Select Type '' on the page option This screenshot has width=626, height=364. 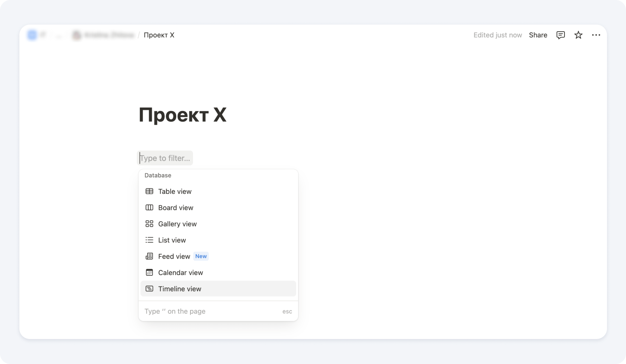175,311
